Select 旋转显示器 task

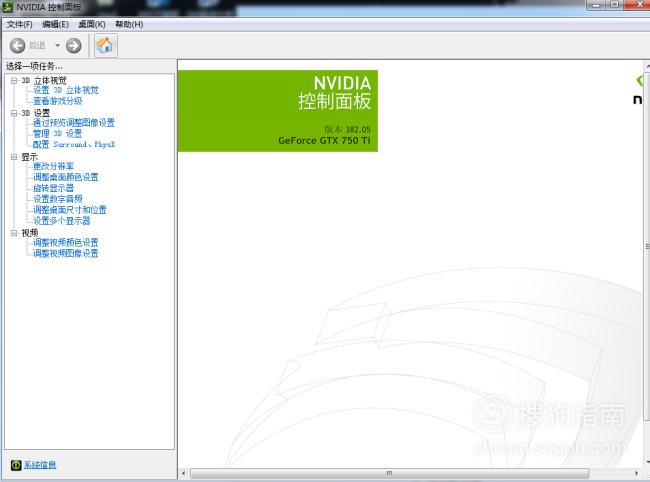53,188
